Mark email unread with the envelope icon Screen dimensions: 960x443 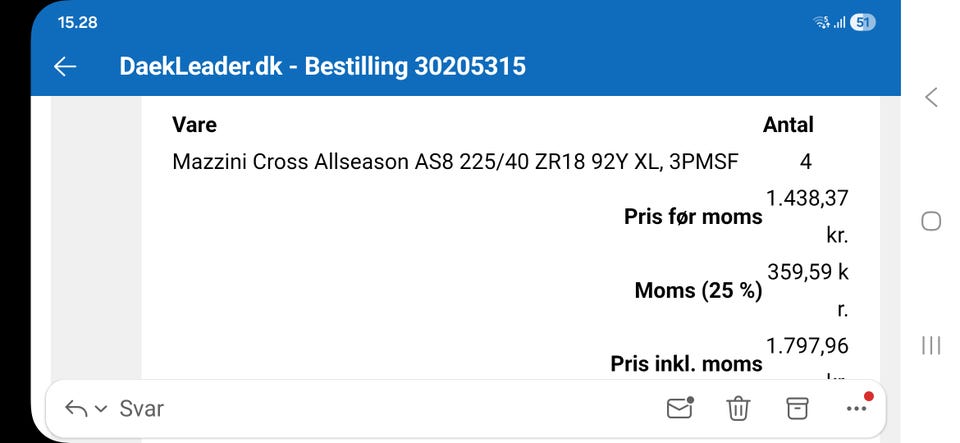[680, 407]
